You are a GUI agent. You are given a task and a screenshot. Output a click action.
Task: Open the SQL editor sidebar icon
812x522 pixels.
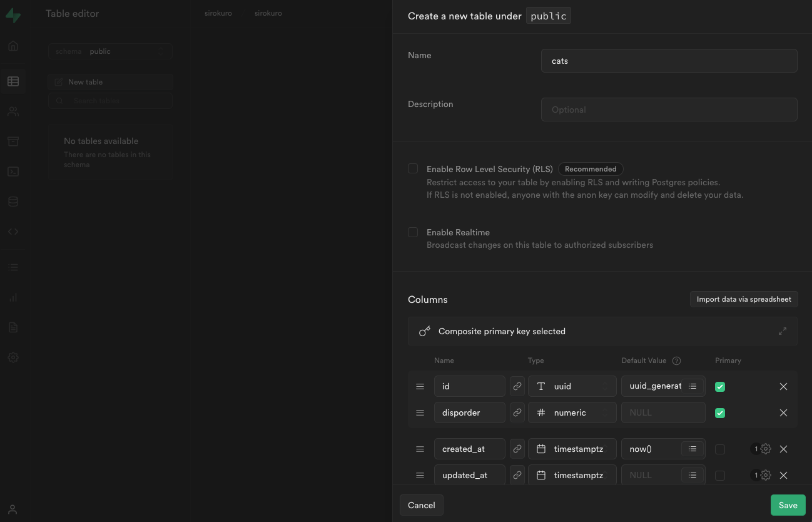13,171
